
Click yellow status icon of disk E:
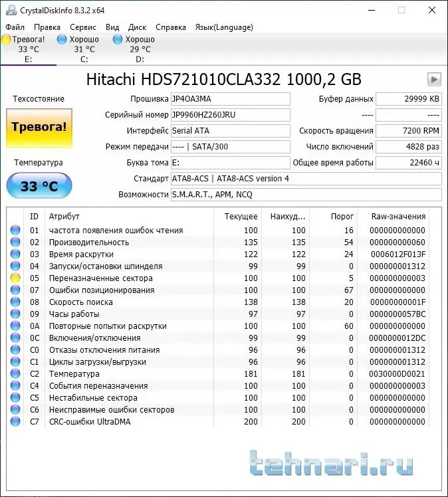(x=7, y=39)
